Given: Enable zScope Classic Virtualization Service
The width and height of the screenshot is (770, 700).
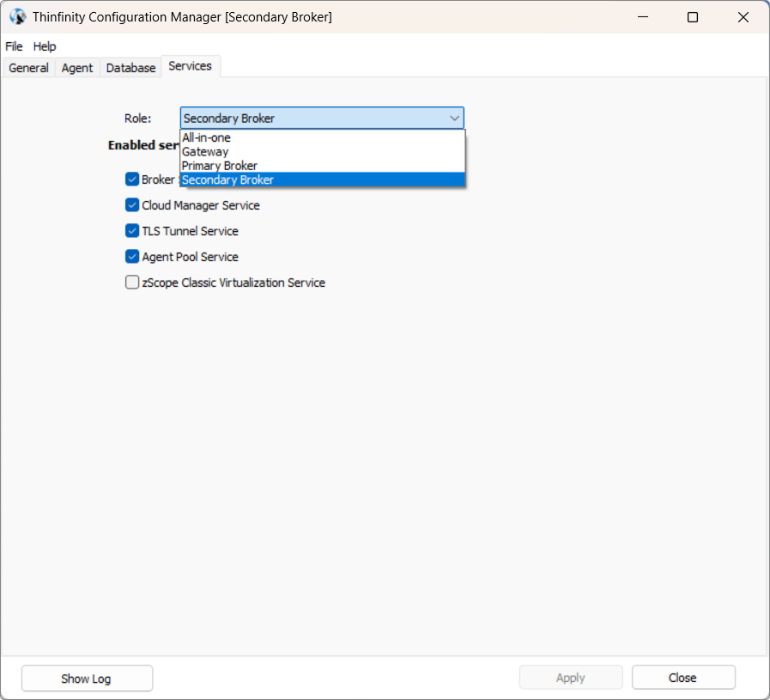Looking at the screenshot, I should click(x=132, y=283).
